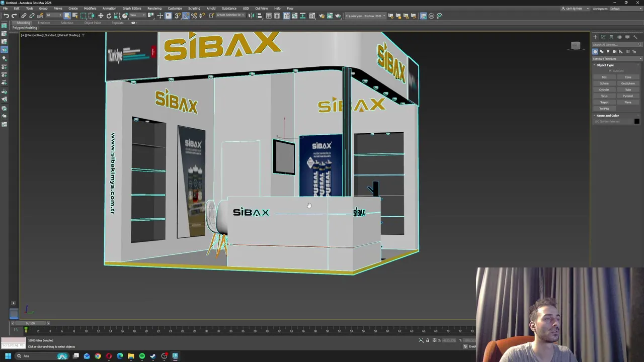
Task: Click the Windows Start button
Action: pyautogui.click(x=8, y=356)
